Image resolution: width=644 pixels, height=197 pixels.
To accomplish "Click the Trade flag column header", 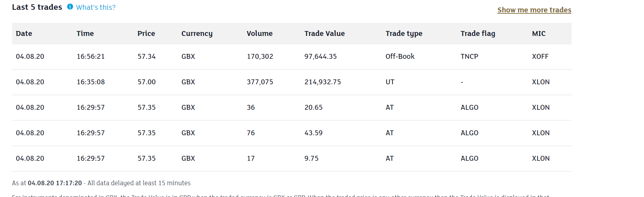I will [478, 34].
